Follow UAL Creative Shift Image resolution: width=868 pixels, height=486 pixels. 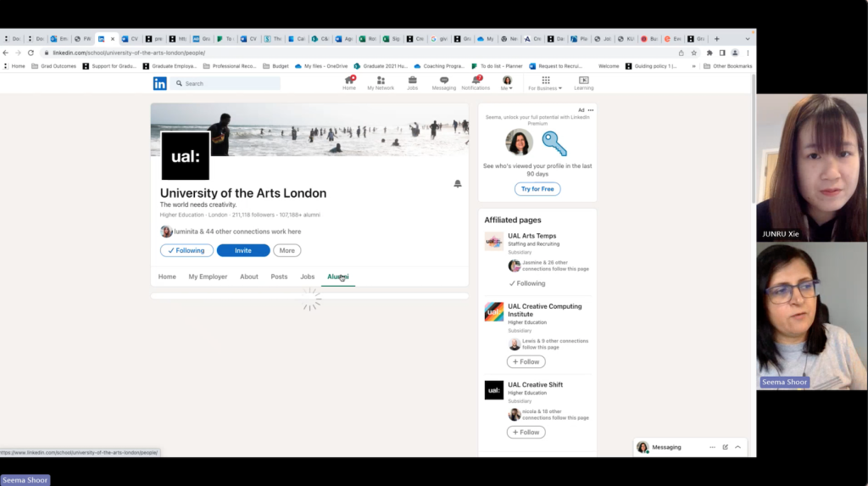526,433
